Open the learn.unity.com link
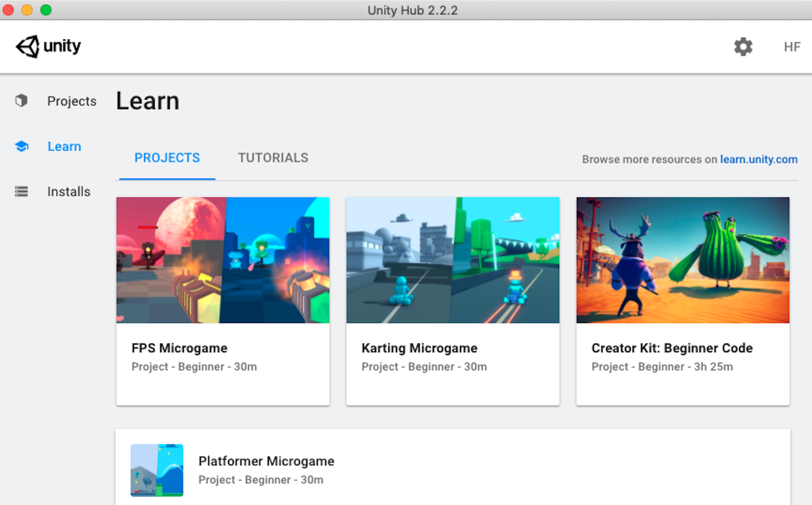 [758, 159]
